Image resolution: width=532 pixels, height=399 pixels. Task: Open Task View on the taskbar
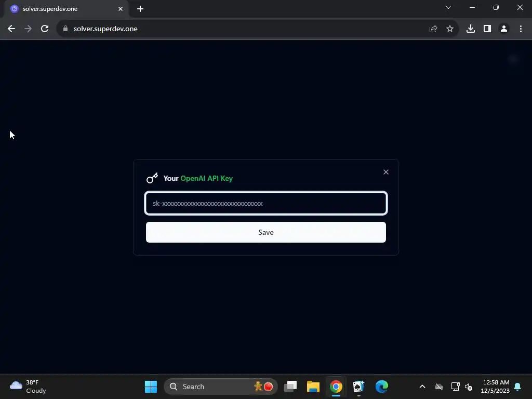290,387
